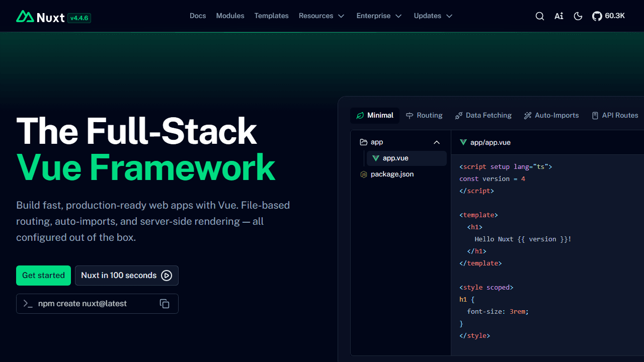Expand the Resources dropdown menu
Image resolution: width=644 pixels, height=362 pixels.
click(x=322, y=16)
